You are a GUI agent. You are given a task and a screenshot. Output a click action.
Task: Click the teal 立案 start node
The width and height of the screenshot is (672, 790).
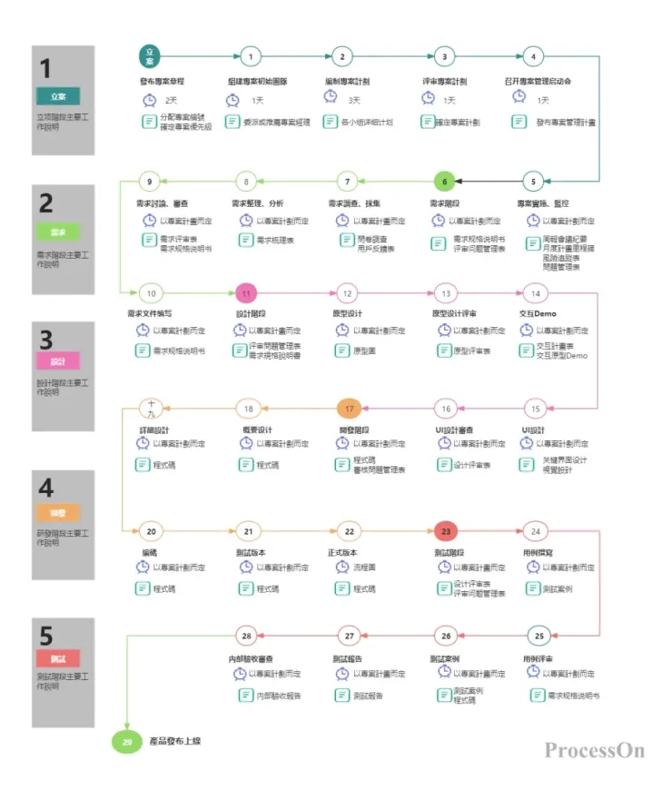coord(150,56)
